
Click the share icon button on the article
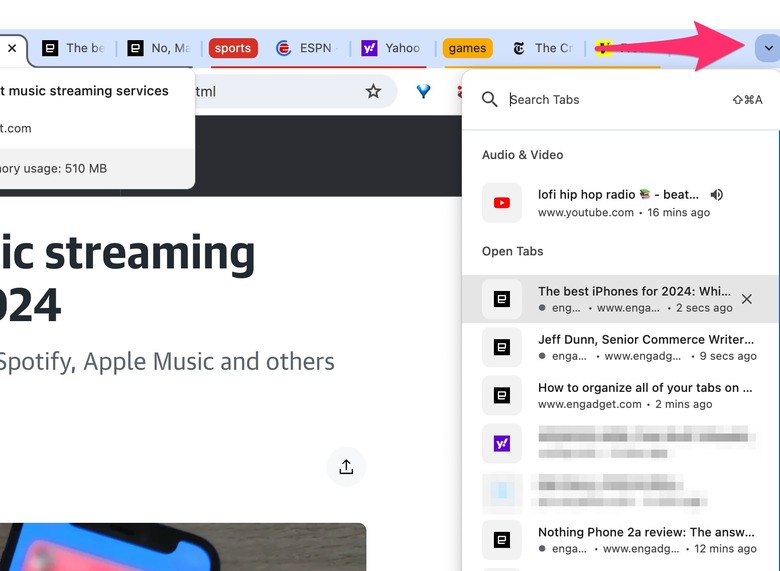(346, 467)
